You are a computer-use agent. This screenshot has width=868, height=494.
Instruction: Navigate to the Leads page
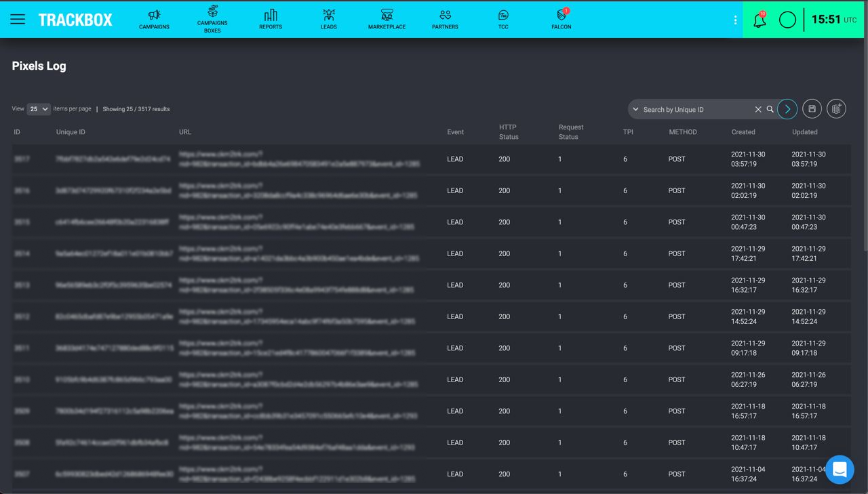tap(329, 19)
